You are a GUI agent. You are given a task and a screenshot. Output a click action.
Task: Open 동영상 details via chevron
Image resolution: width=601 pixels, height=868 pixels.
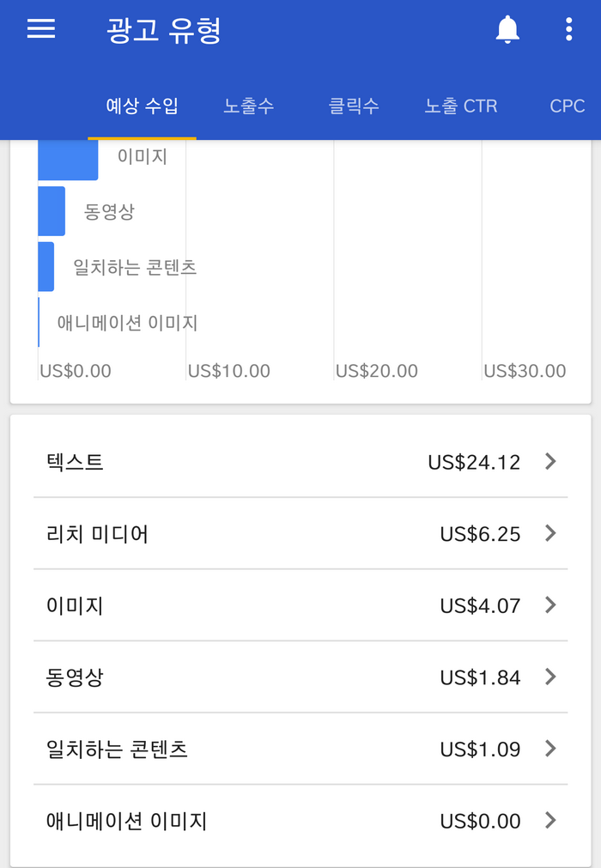coord(550,677)
